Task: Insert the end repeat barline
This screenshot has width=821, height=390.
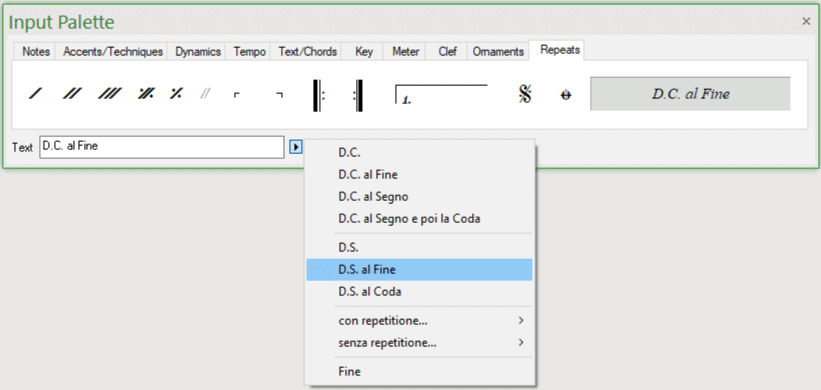Action: point(358,95)
